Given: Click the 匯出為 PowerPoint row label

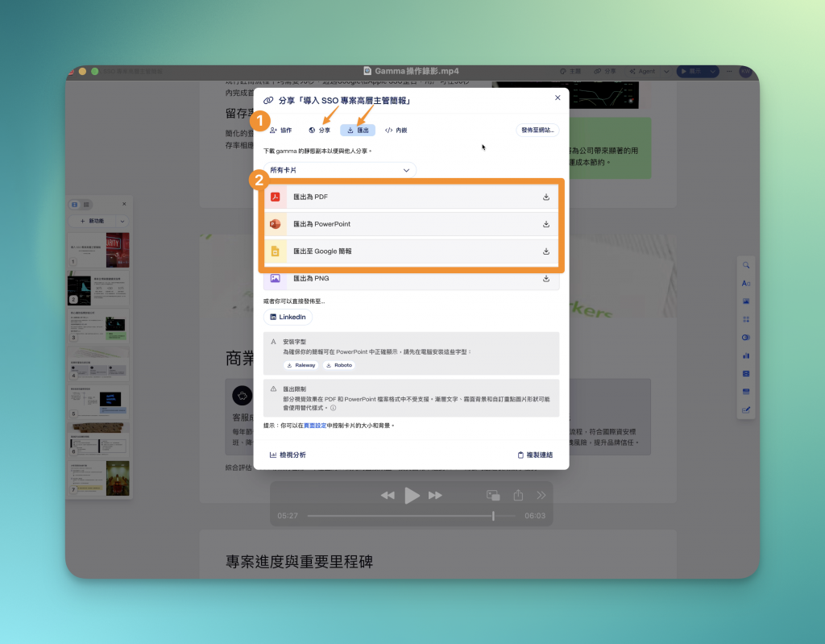Looking at the screenshot, I should click(321, 224).
